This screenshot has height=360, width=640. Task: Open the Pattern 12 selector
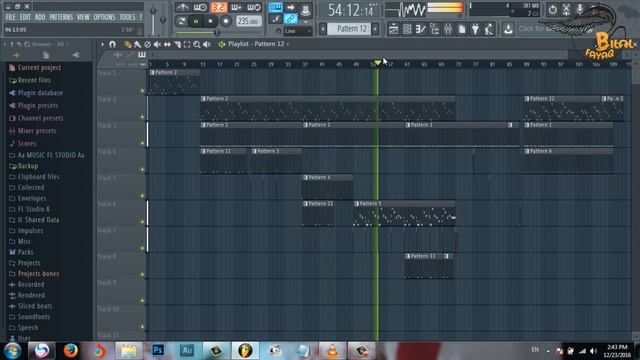pos(349,29)
